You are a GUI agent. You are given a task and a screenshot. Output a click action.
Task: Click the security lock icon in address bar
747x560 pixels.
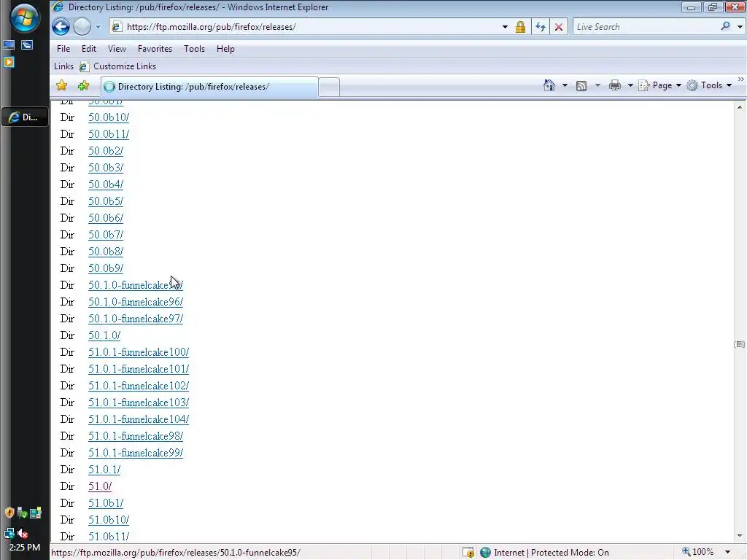pyautogui.click(x=520, y=27)
